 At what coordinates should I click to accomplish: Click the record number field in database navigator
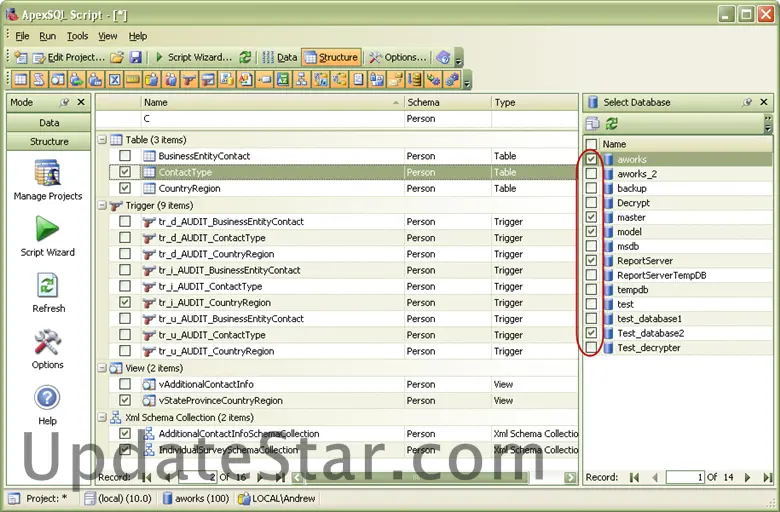pos(684,477)
